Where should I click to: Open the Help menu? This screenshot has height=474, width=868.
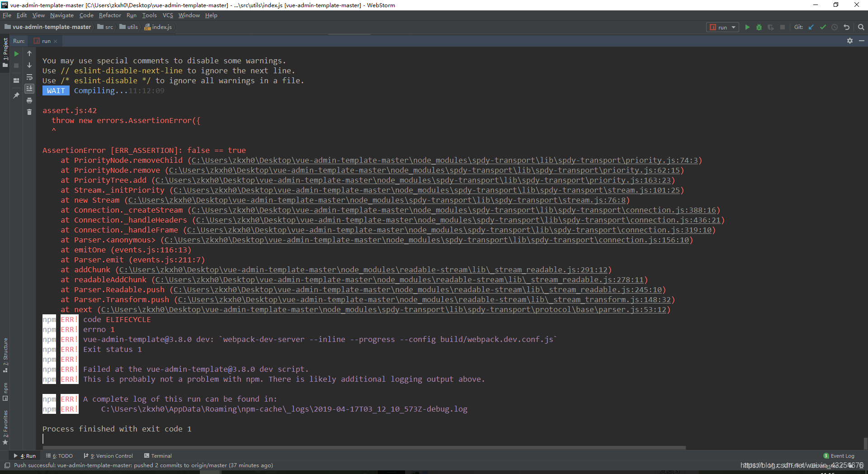pos(211,15)
